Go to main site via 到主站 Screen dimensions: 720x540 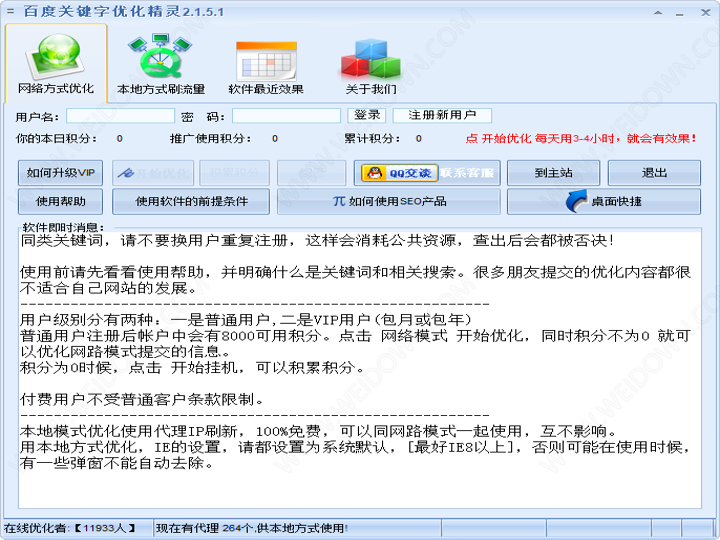click(553, 173)
